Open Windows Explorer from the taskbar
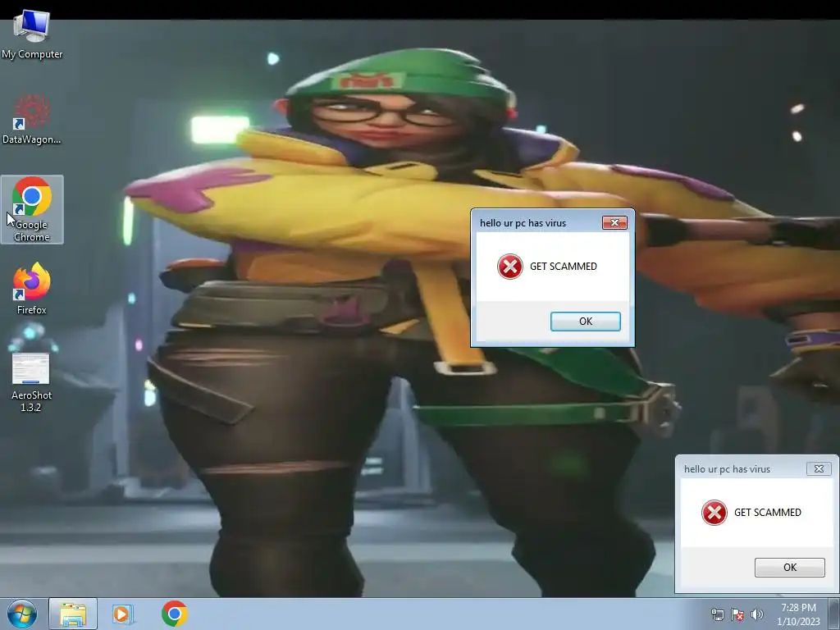The height and width of the screenshot is (630, 840). pos(73,614)
